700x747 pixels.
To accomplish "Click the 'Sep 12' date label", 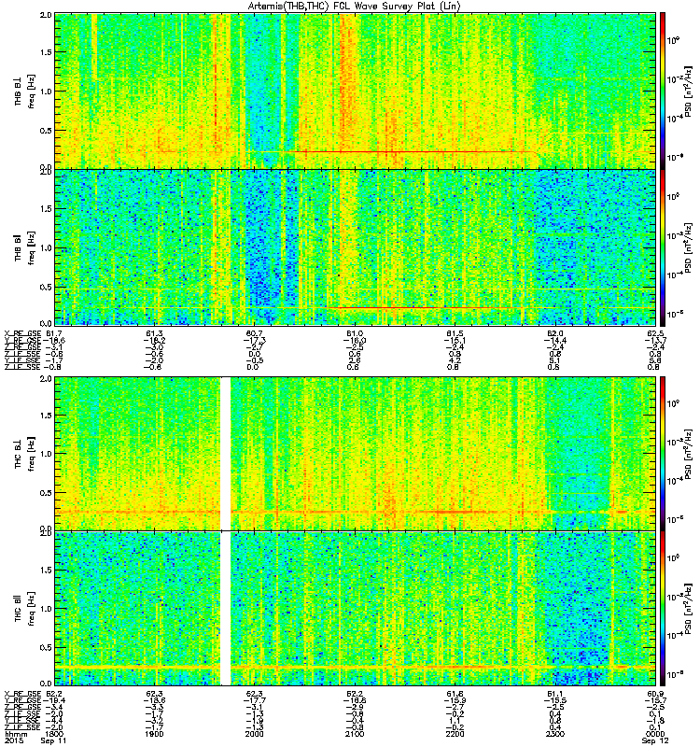I will [655, 740].
